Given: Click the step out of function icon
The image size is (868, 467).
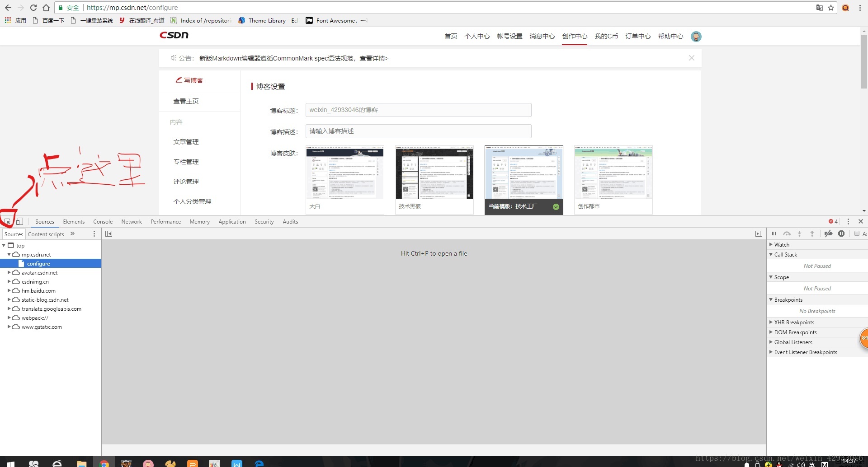Looking at the screenshot, I should (x=812, y=234).
